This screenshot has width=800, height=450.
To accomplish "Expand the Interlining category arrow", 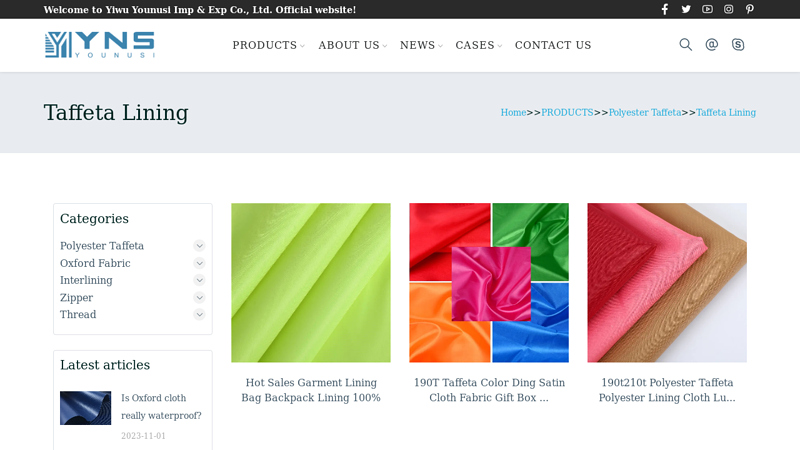I will pyautogui.click(x=199, y=280).
